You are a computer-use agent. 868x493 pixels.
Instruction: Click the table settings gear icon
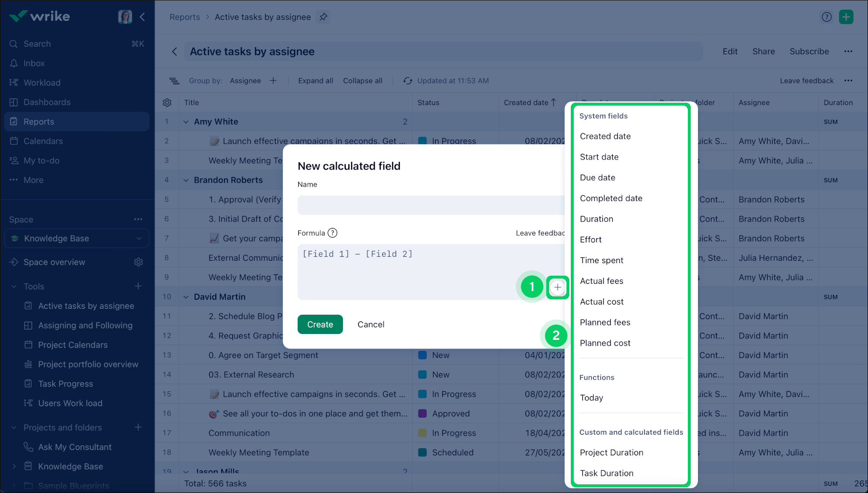pos(167,103)
